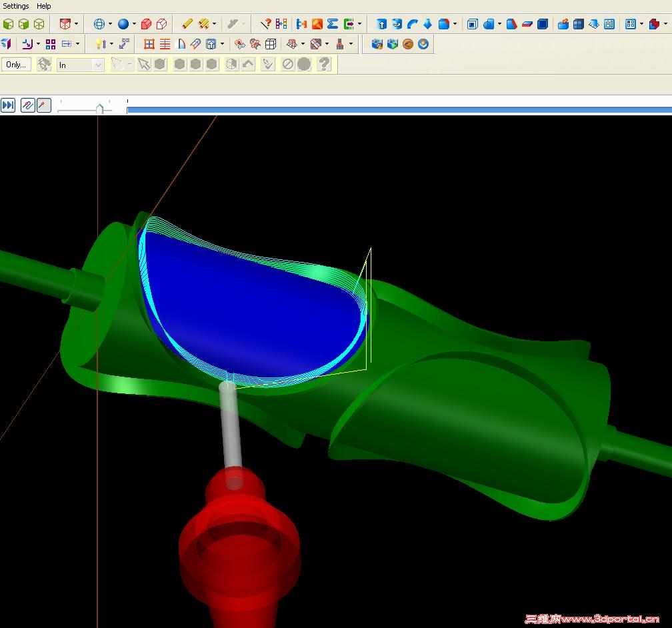Open dropdown next to the wireframe globe
The height and width of the screenshot is (628, 672).
pos(110,24)
